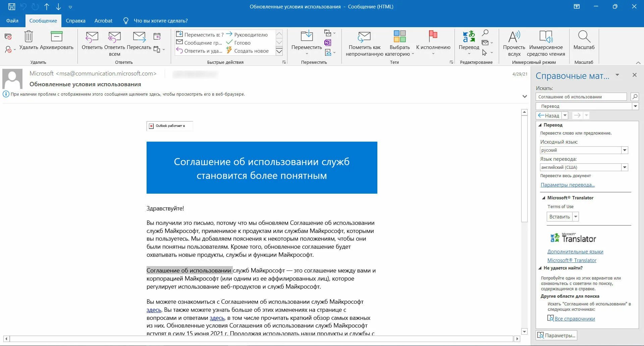This screenshot has height=346, width=644.
Task: Click the message body vertical scrollbar thumb
Action: 524,169
